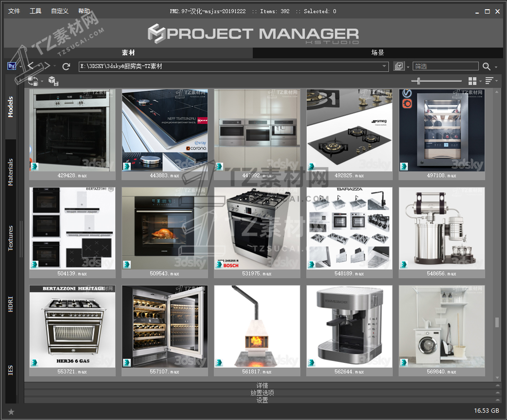
Task: Click the scroll up arrow of the gallery
Action: (x=497, y=92)
